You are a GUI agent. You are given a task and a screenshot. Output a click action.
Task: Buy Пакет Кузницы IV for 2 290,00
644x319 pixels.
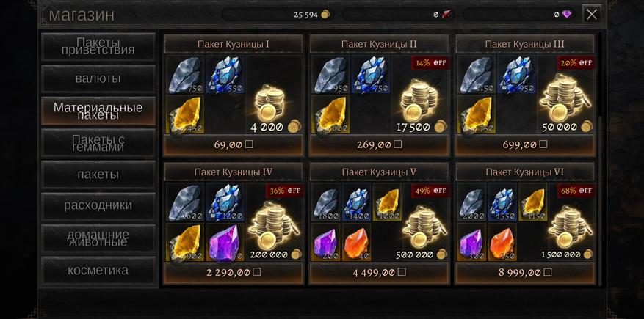pyautogui.click(x=234, y=273)
